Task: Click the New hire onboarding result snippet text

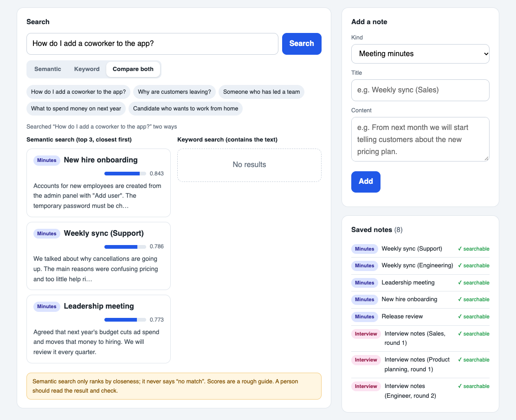Action: [x=97, y=196]
